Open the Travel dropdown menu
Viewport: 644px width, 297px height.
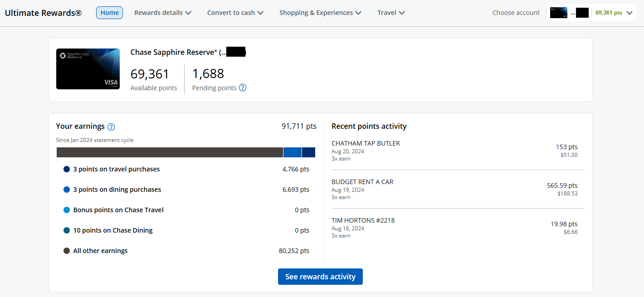[391, 13]
